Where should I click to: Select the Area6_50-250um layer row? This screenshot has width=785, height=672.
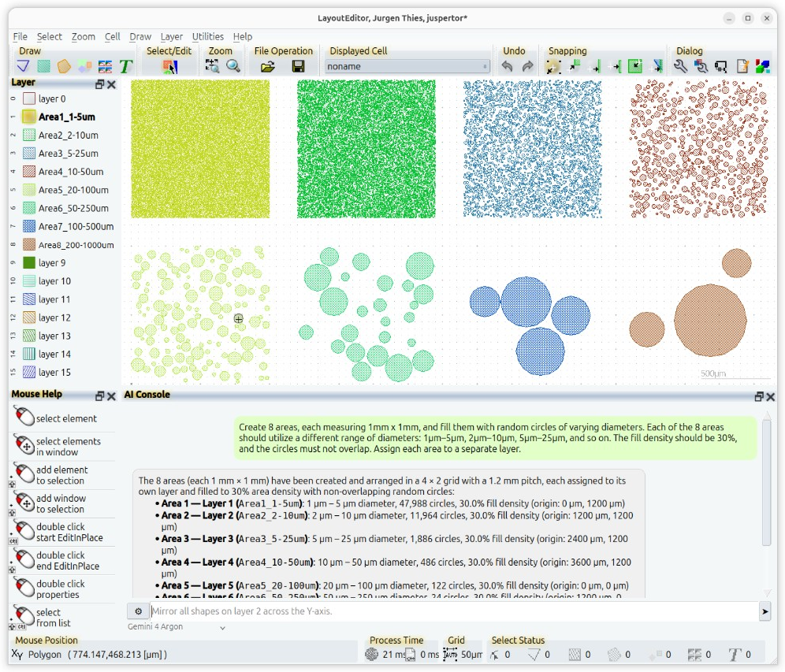click(x=64, y=208)
